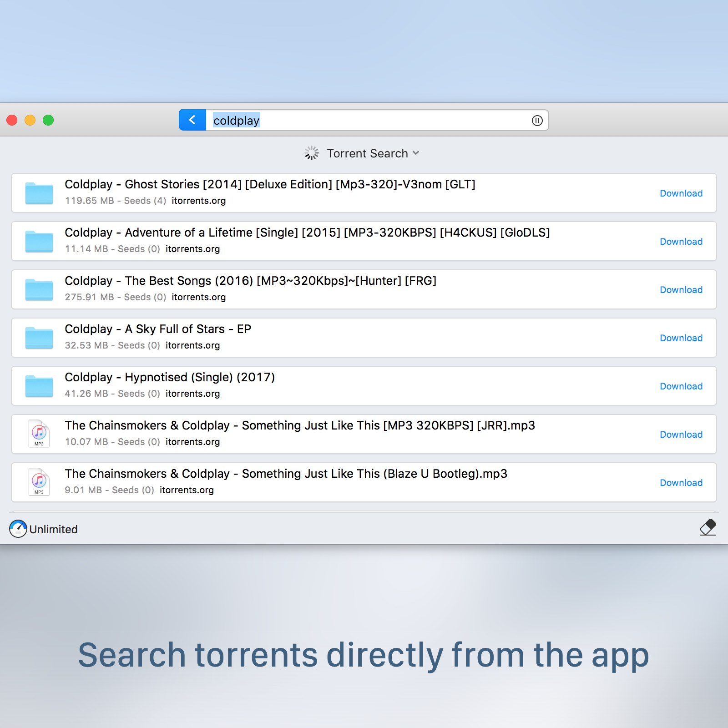Viewport: 728px width, 728px height.
Task: Select the Adventure of a Lifetime result title
Action: [307, 233]
